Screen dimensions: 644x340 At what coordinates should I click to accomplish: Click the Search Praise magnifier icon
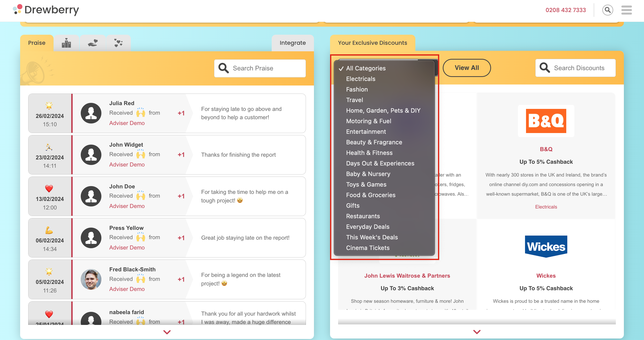click(223, 68)
